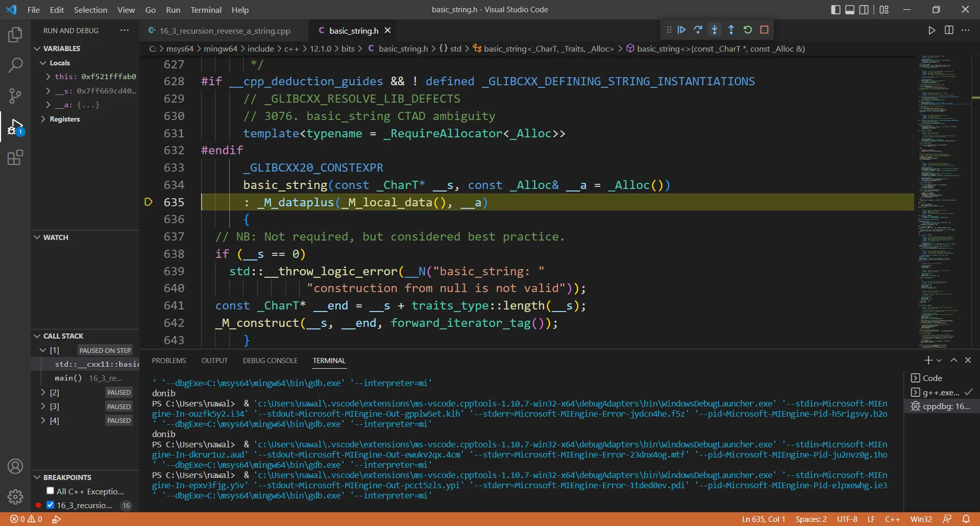Image resolution: width=980 pixels, height=526 pixels.
Task: Uncheck the 16_3_recursio breakpoint checkbox
Action: 50,505
